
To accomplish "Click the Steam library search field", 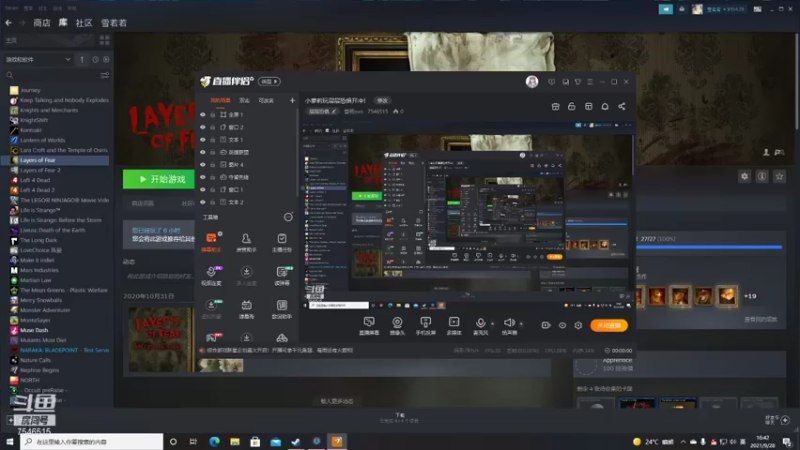I will pos(51,76).
